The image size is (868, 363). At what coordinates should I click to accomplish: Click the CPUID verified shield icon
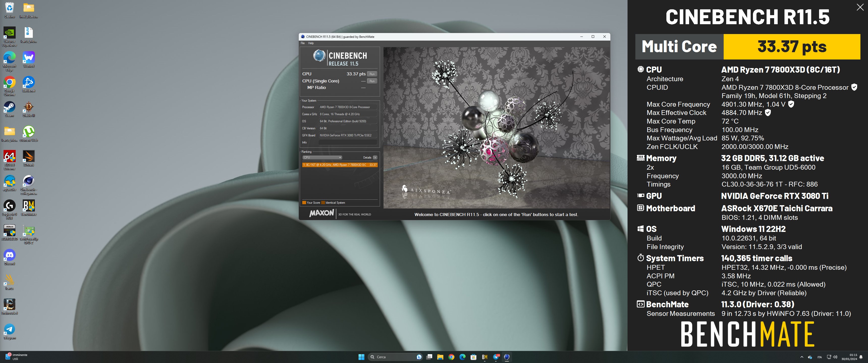coord(854,87)
